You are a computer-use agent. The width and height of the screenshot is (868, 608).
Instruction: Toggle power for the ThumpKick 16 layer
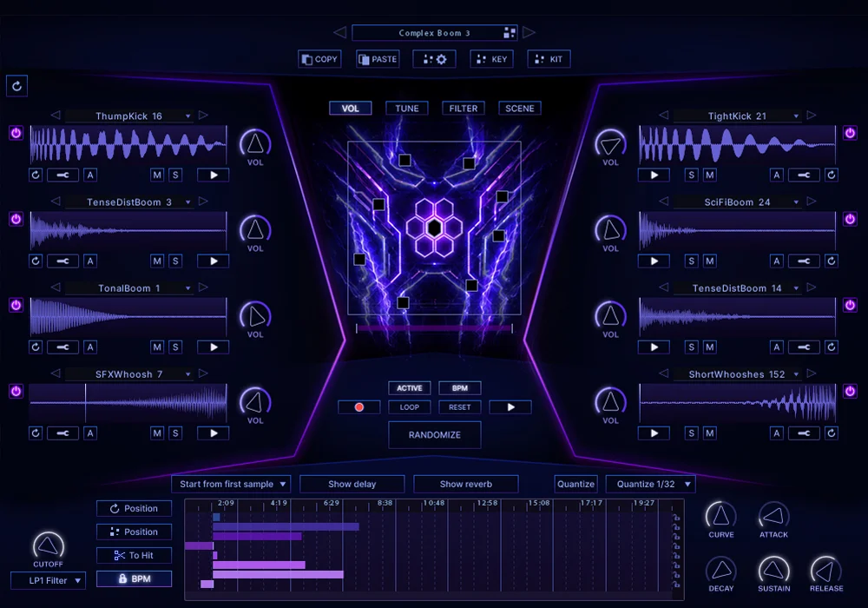pos(16,133)
